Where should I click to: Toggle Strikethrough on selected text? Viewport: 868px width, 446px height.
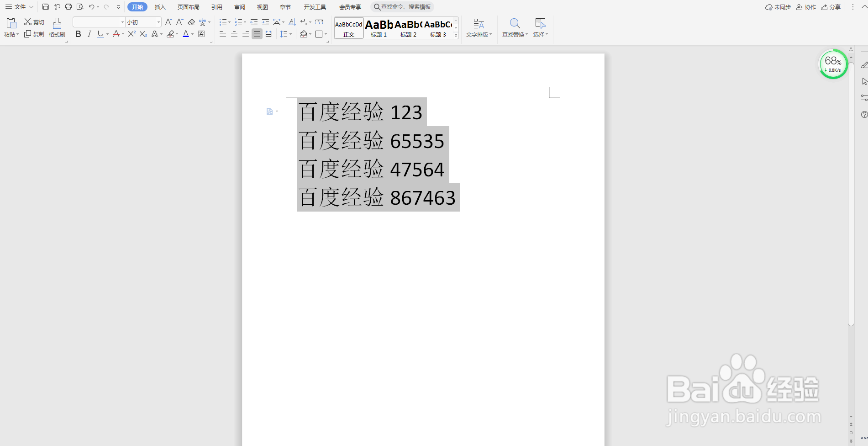[116, 34]
